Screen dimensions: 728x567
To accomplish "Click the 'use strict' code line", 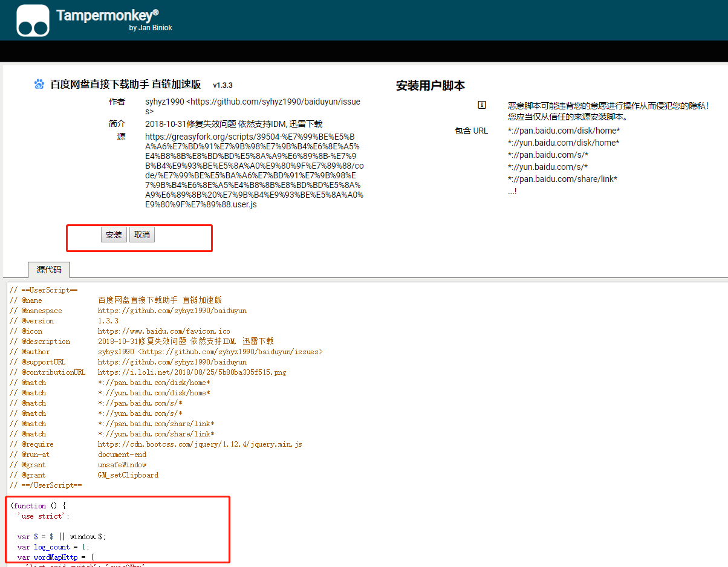I will point(44,516).
